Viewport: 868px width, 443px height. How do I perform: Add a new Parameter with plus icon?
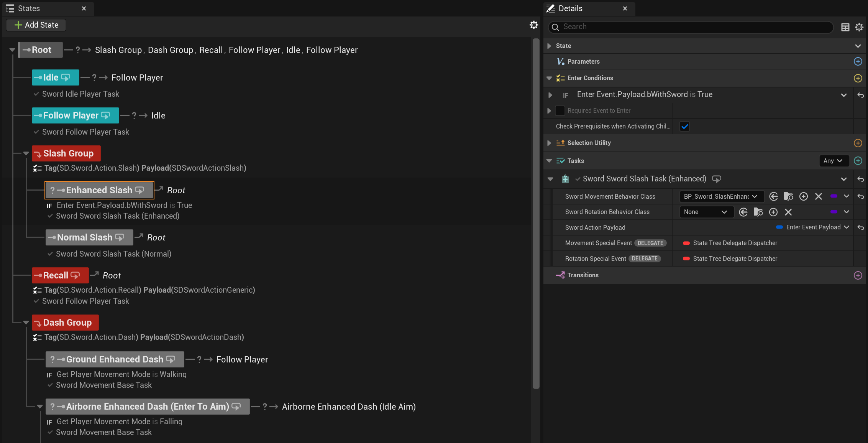(858, 61)
